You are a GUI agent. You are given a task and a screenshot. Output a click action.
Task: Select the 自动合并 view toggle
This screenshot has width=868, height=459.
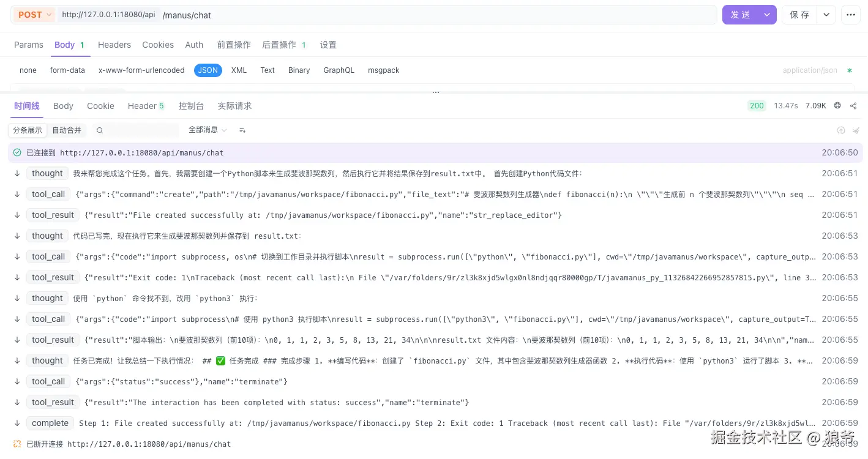pos(67,130)
